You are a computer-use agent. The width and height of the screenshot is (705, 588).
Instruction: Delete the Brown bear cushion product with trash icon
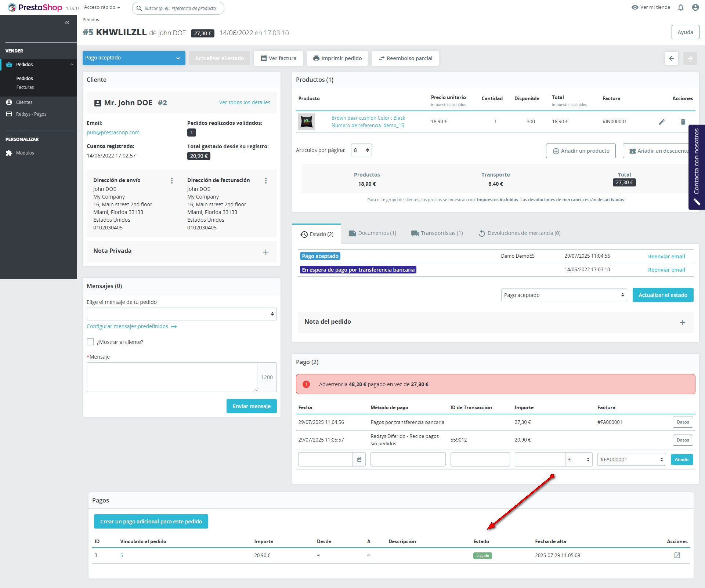point(683,122)
